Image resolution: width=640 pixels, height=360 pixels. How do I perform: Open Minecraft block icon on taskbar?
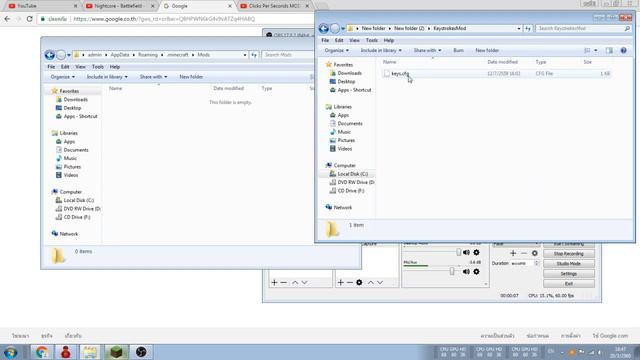(116, 352)
